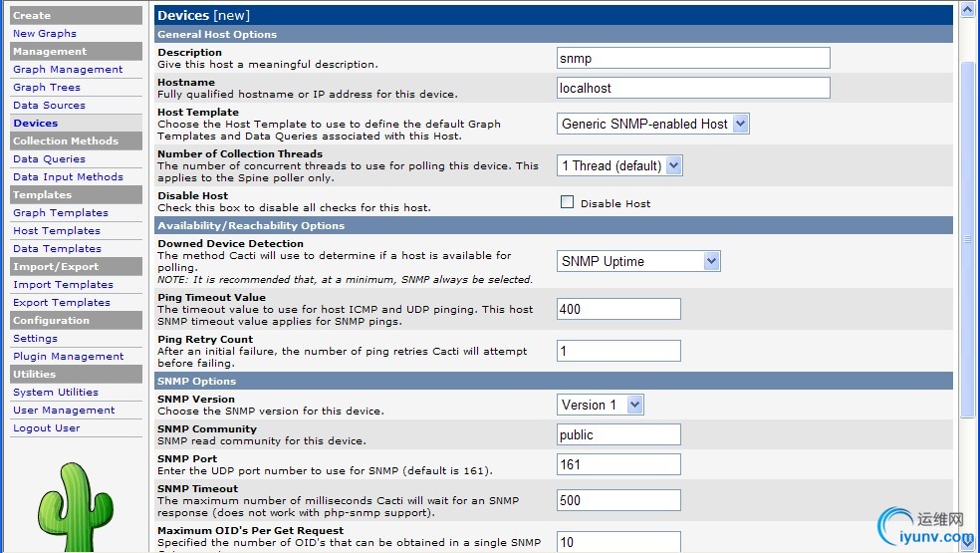Screen dimensions: 980x553
Task: Click the 'General Host Options' heading
Action: coord(217,35)
